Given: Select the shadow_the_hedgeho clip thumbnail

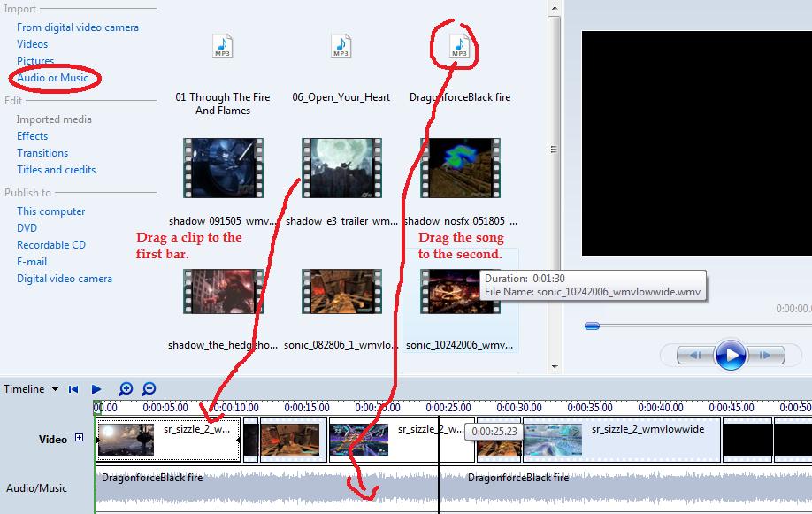Looking at the screenshot, I should pos(223,291).
